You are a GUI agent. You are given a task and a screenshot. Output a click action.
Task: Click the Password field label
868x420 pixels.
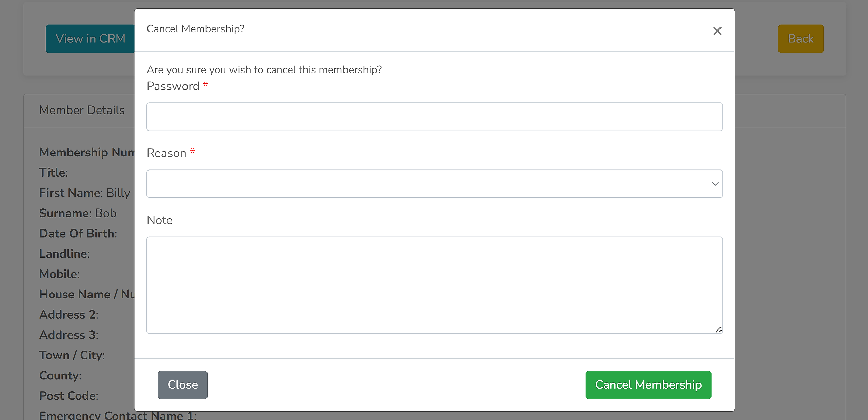[x=173, y=86]
